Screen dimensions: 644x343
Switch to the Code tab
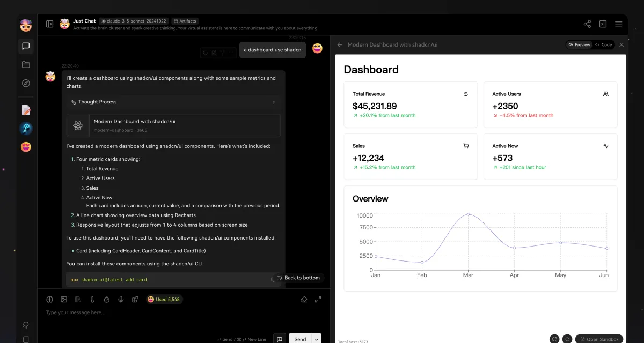coord(604,45)
